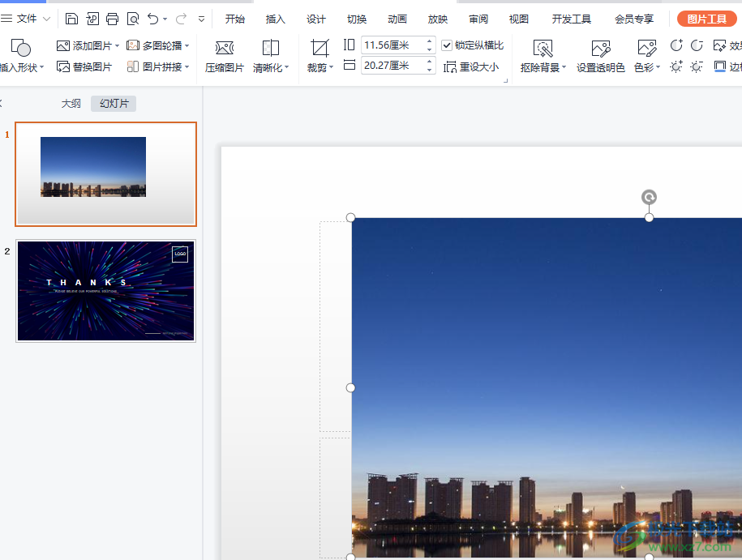
Task: Switch to the 大纲 outline view
Action: point(71,104)
